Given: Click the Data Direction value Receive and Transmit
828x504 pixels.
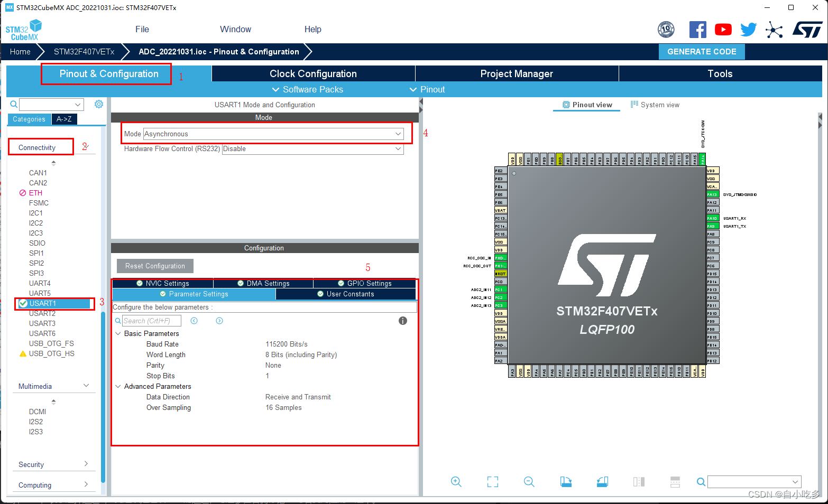Looking at the screenshot, I should click(x=298, y=397).
